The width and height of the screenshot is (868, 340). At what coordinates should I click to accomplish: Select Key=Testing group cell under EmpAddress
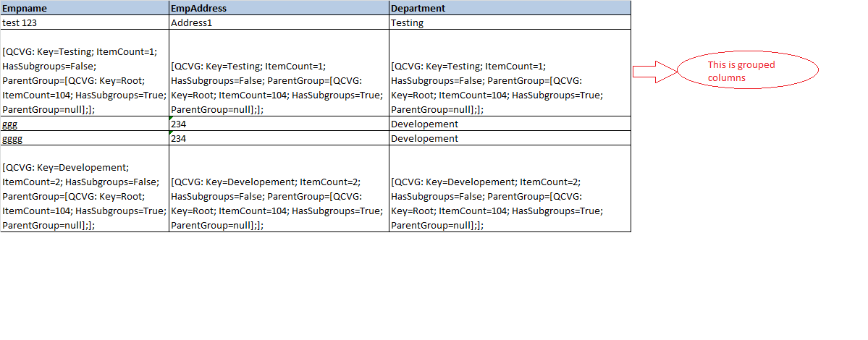click(x=279, y=73)
